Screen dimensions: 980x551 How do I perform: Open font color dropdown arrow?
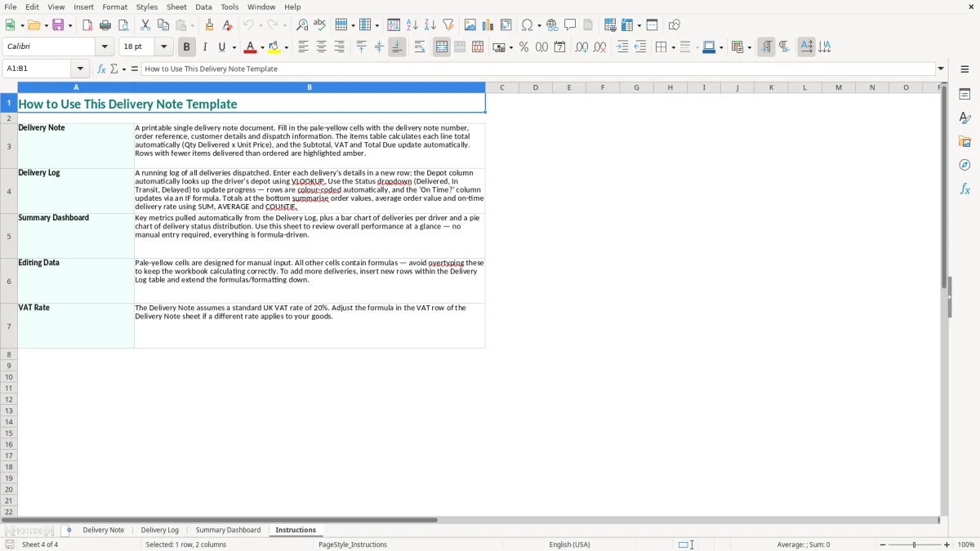click(x=262, y=47)
